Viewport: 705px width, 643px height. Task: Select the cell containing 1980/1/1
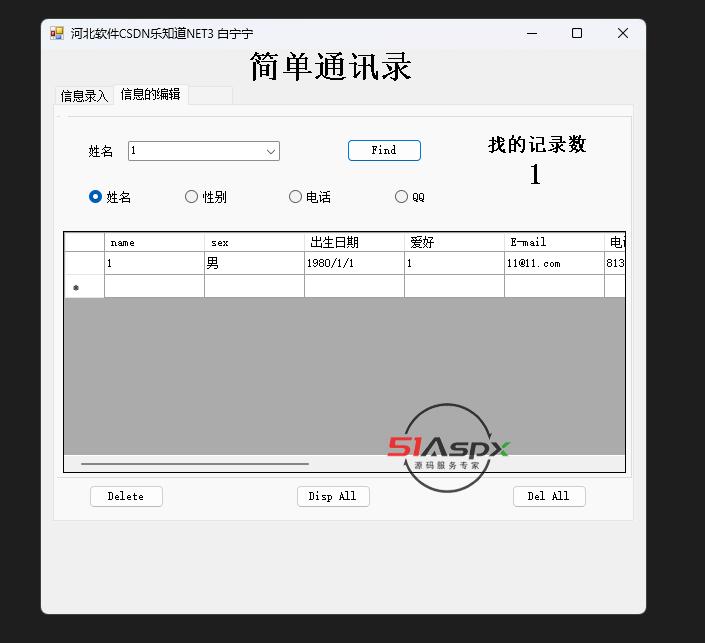(354, 263)
